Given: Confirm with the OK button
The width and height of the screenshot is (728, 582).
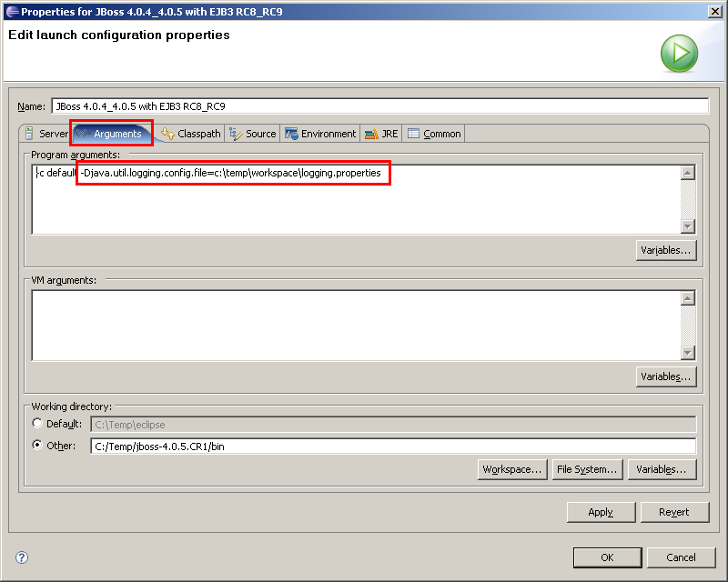Looking at the screenshot, I should (607, 557).
